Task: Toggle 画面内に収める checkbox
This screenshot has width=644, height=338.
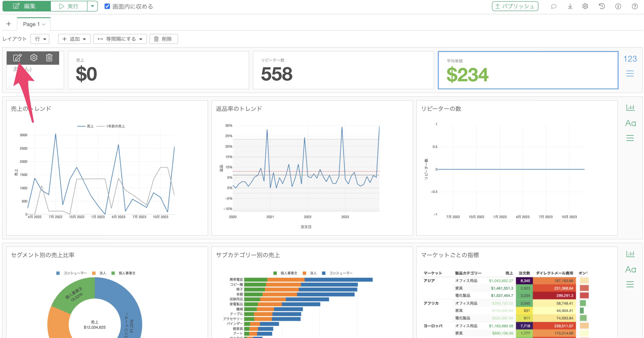Action: click(x=107, y=6)
